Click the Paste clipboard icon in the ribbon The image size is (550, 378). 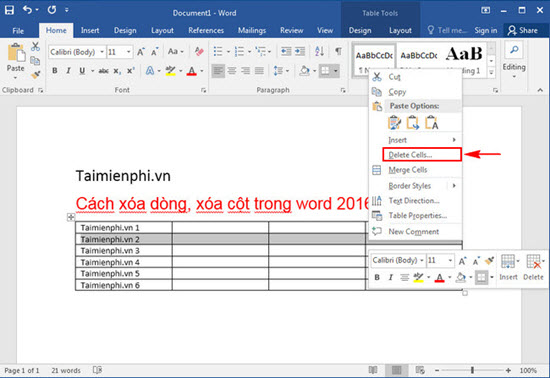tap(16, 53)
